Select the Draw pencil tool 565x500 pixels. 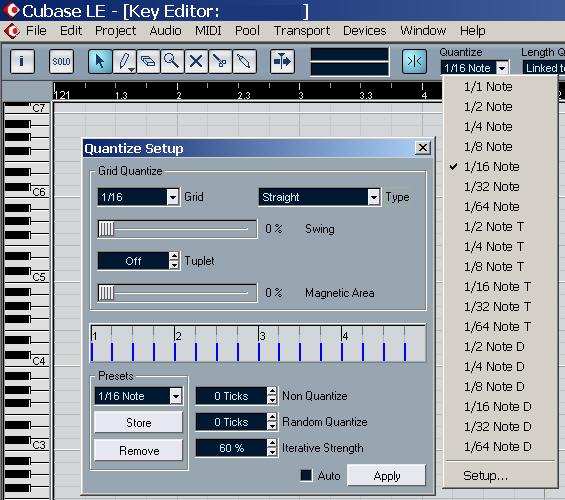124,61
